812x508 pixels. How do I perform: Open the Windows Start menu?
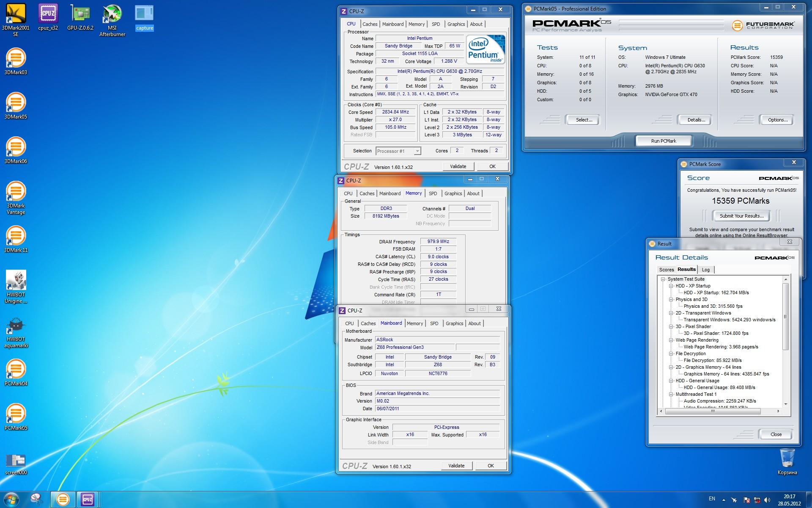click(11, 500)
